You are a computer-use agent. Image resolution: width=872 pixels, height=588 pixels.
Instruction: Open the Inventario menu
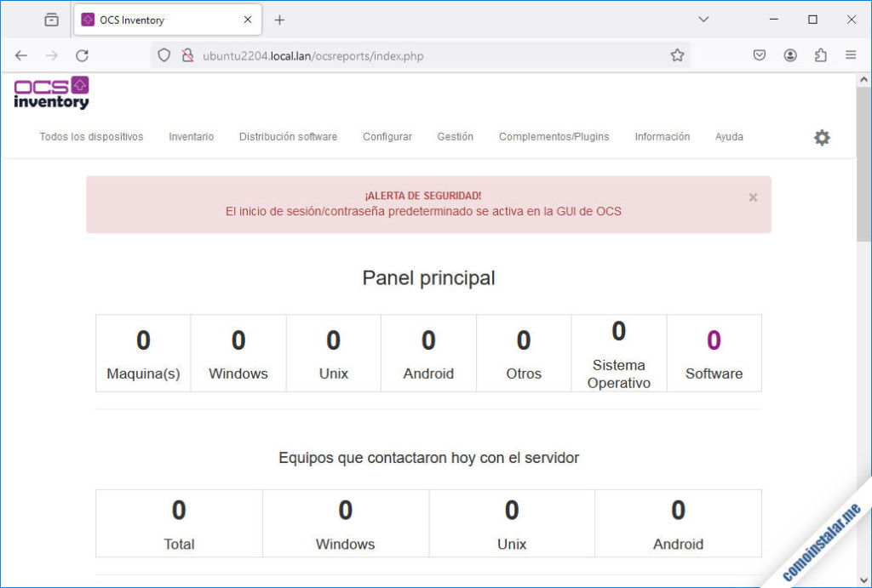pyautogui.click(x=191, y=136)
